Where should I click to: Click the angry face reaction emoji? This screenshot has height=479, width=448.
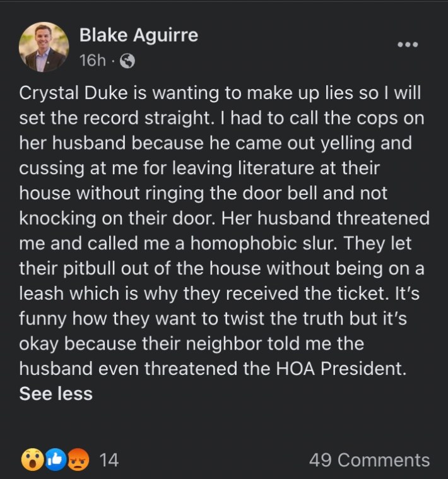[78, 459]
